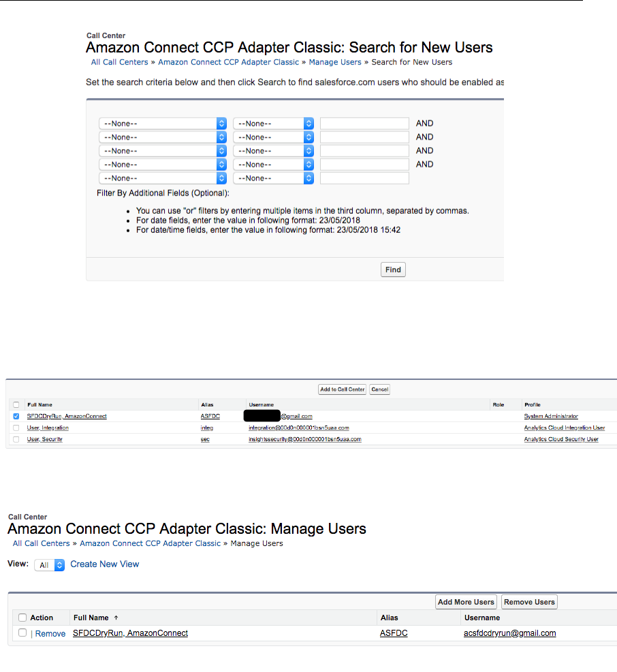
Task: Open second-row operator dropdown
Action: (x=273, y=137)
